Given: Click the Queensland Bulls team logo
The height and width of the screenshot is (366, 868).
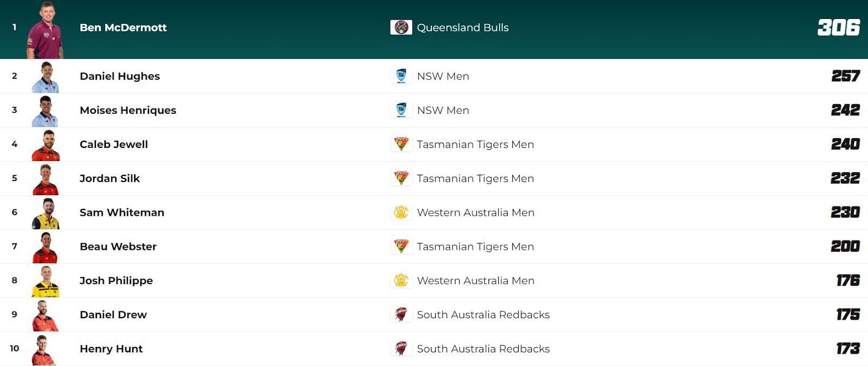Looking at the screenshot, I should (x=401, y=27).
